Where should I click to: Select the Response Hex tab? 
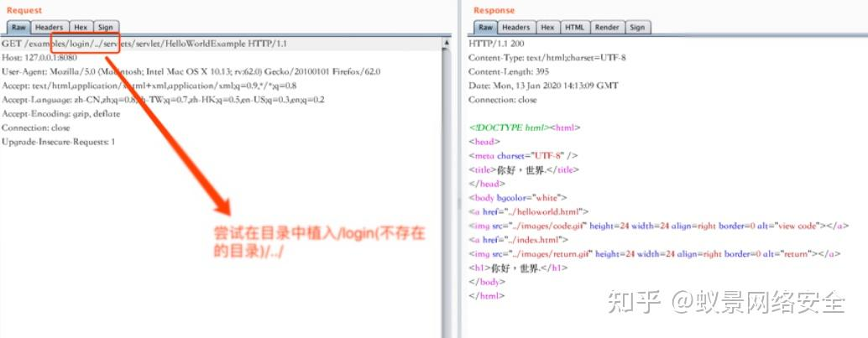coord(547,27)
